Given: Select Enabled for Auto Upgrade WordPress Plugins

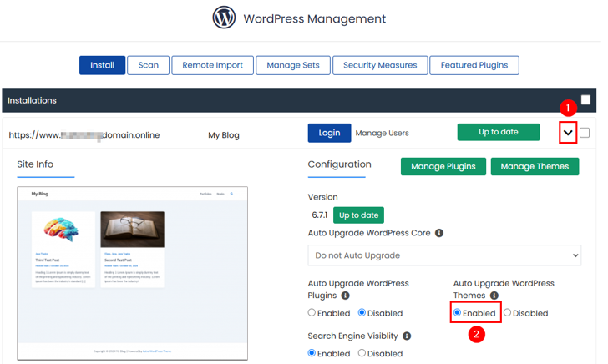Looking at the screenshot, I should (312, 312).
